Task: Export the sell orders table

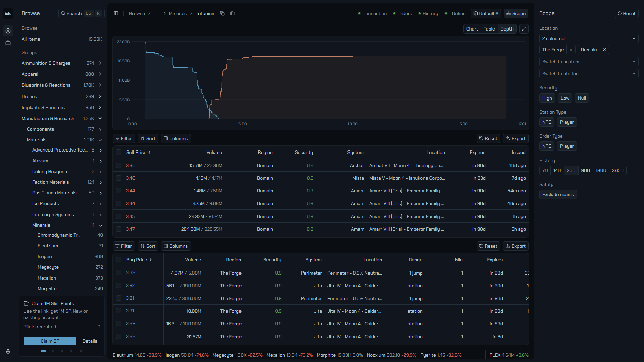Action: click(516, 138)
